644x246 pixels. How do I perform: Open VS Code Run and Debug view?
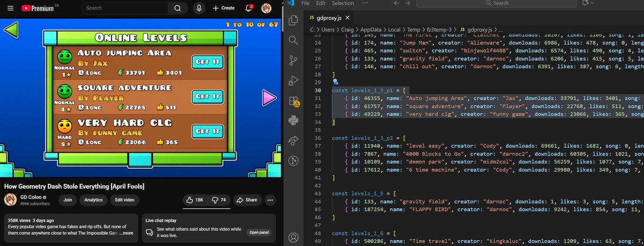pyautogui.click(x=294, y=80)
